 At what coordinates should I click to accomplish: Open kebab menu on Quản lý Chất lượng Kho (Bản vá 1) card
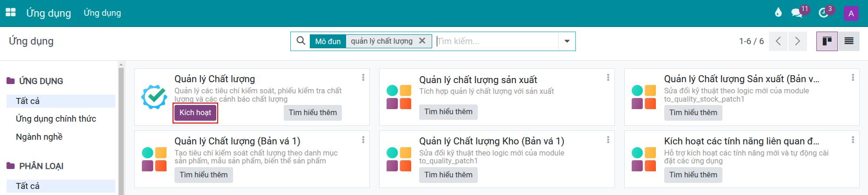(x=608, y=139)
